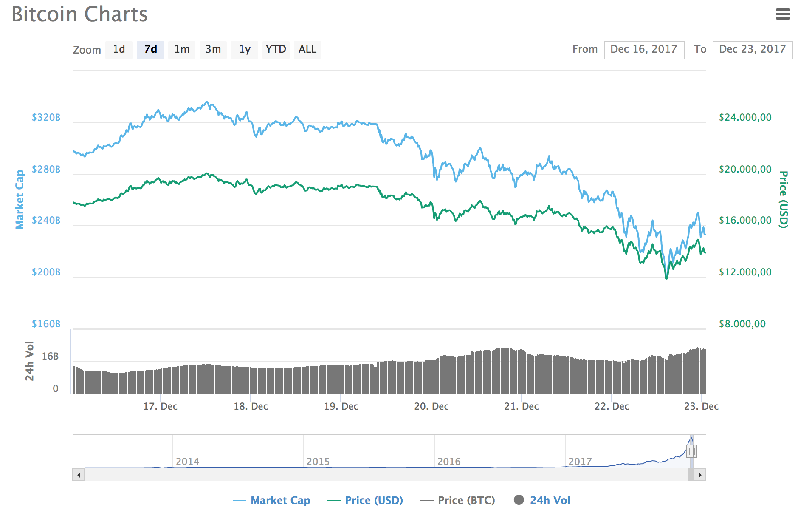
Task: Click 2017 in the navigator timeline
Action: coord(580,462)
